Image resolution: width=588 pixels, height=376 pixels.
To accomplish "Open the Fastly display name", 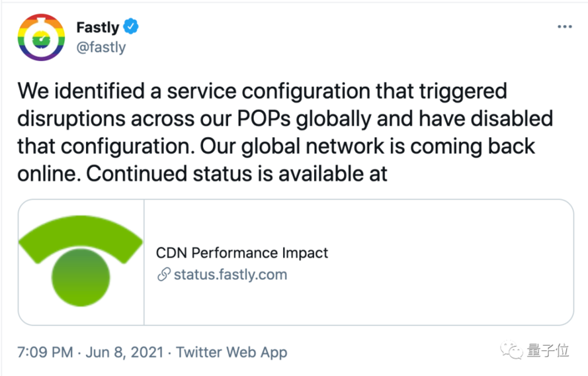I will coord(97,28).
